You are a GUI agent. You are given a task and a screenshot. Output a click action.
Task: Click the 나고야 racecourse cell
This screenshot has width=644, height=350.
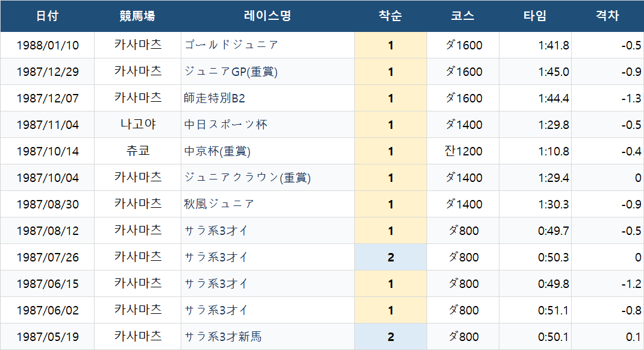point(137,125)
